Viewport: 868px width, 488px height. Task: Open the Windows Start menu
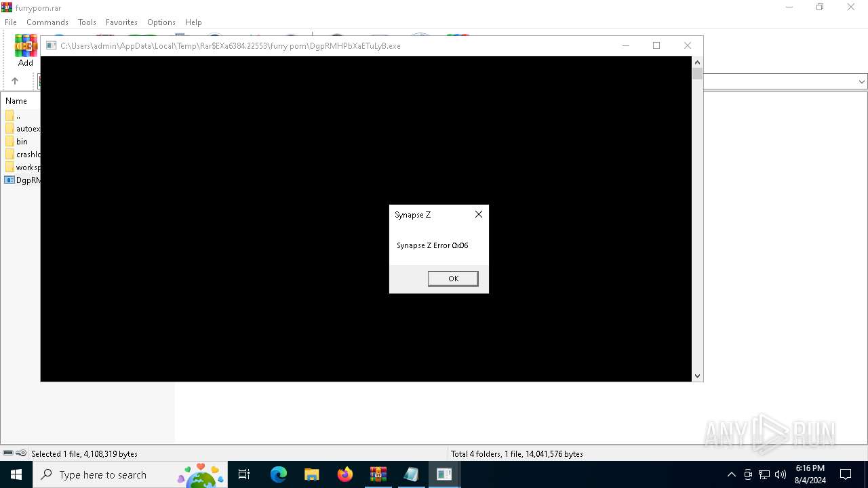tap(16, 474)
